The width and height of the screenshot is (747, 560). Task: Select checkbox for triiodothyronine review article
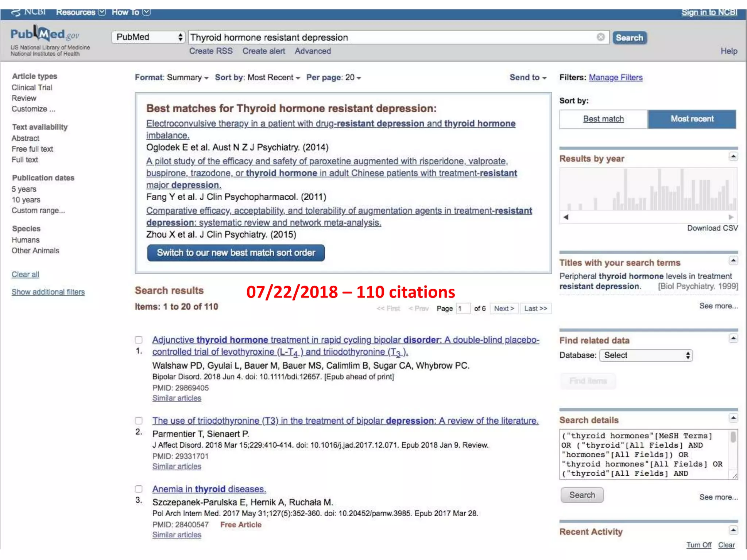tap(139, 421)
